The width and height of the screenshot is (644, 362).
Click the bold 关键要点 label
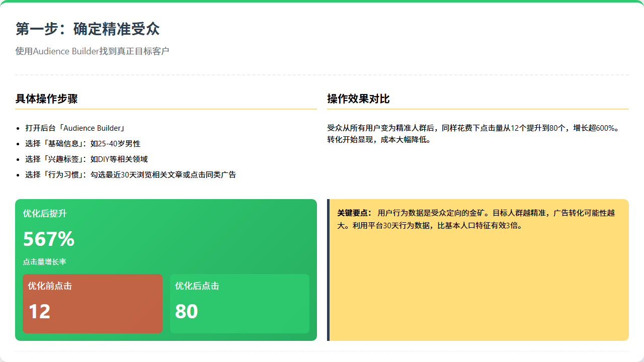tap(354, 213)
